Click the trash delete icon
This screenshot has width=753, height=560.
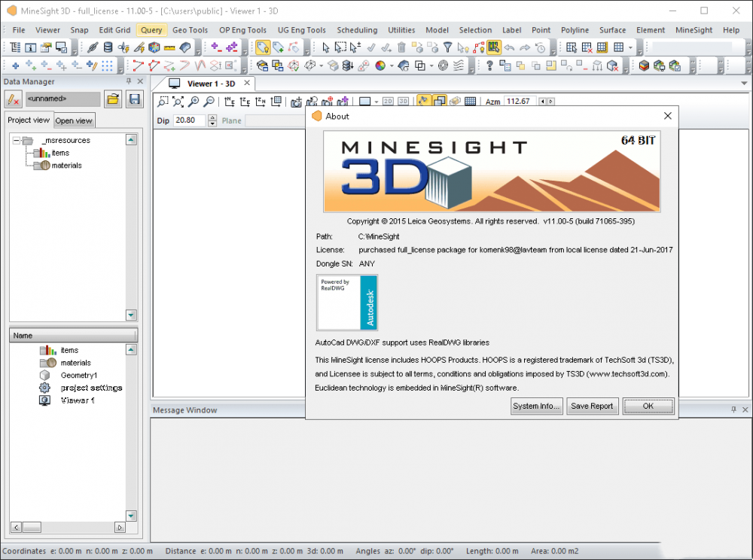[x=401, y=47]
